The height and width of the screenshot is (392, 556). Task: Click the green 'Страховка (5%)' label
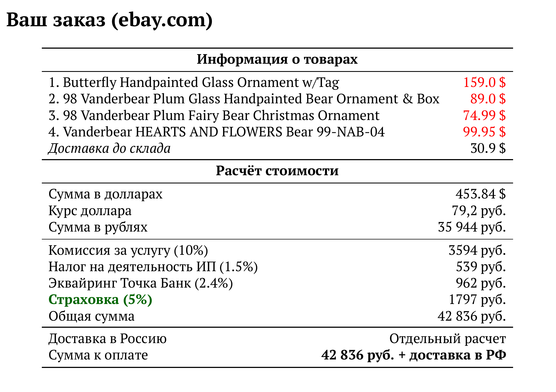pos(100,300)
